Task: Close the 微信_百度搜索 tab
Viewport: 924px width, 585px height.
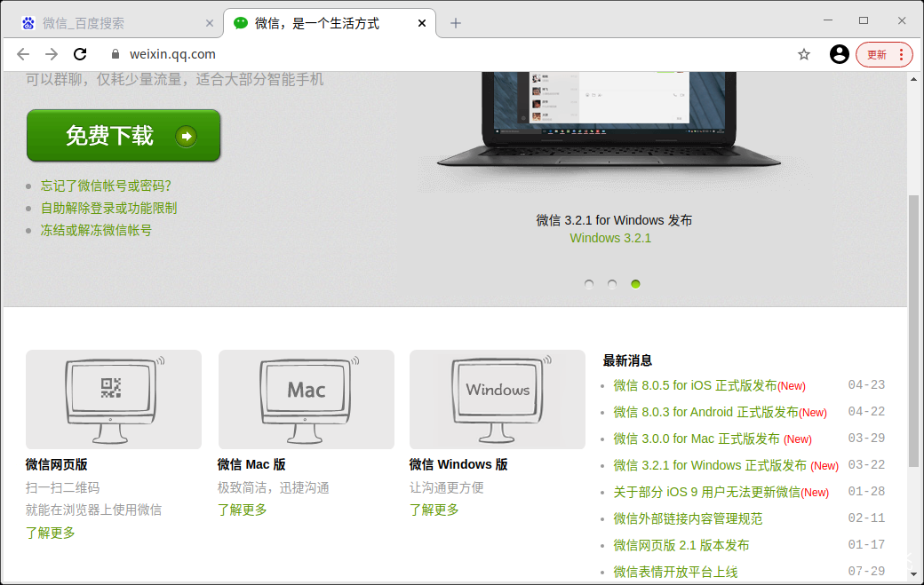Action: (209, 23)
